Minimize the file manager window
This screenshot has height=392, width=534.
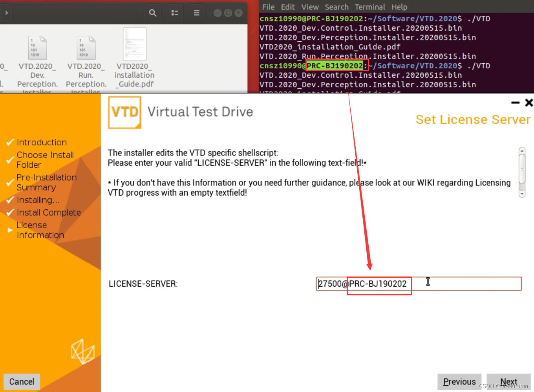[218, 13]
